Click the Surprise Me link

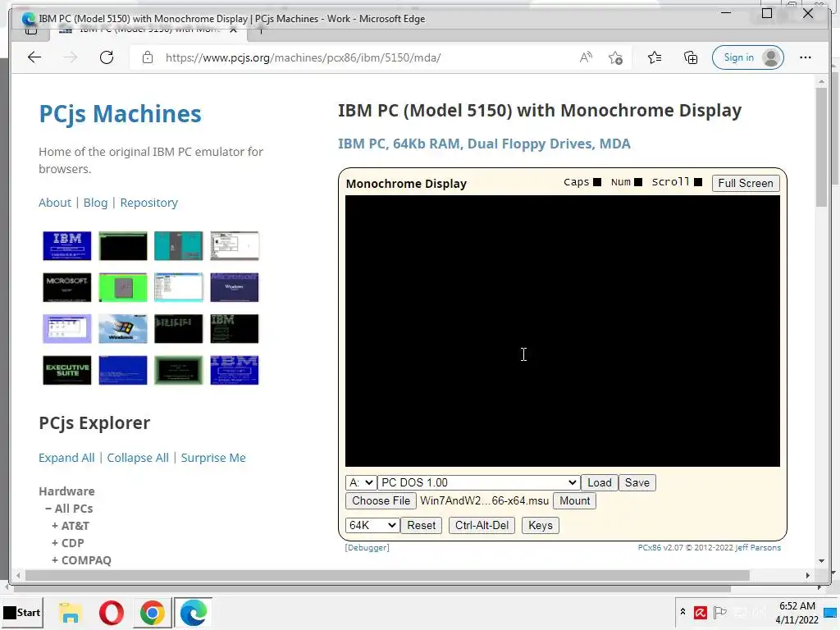213,458
